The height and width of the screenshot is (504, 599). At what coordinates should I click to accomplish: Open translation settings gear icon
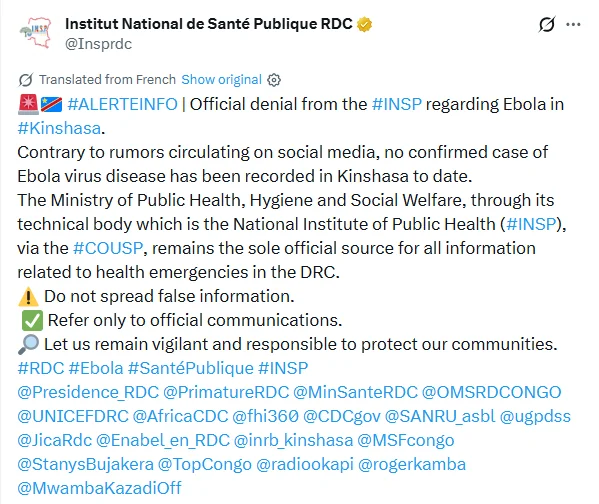pyautogui.click(x=274, y=80)
